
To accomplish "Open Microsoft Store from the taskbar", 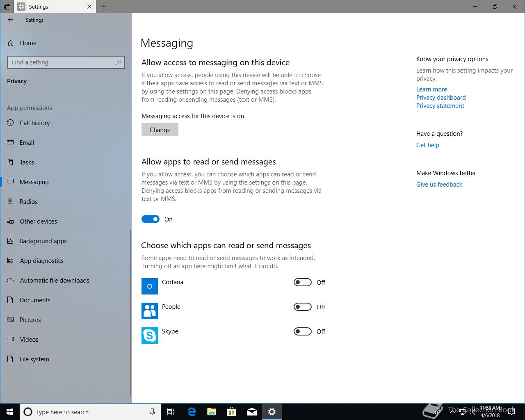I will [x=232, y=412].
